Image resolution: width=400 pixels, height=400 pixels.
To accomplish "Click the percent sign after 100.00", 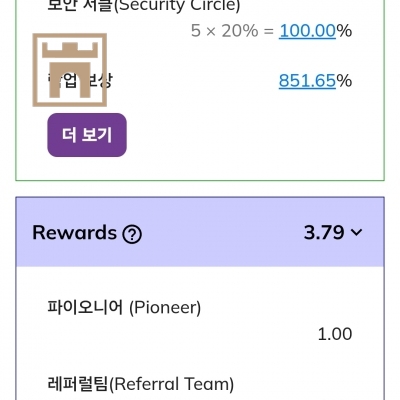I will click(x=344, y=31).
